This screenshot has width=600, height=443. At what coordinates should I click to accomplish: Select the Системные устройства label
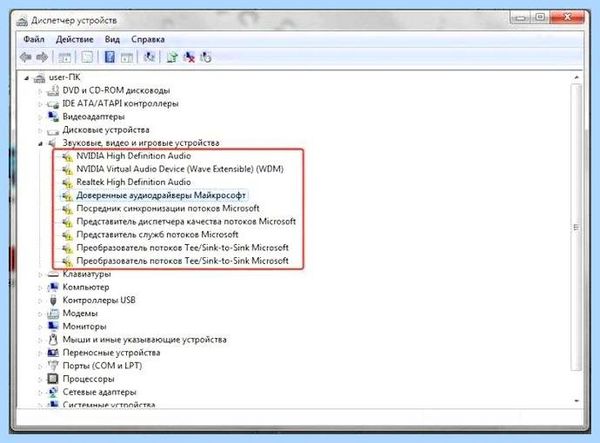109,405
